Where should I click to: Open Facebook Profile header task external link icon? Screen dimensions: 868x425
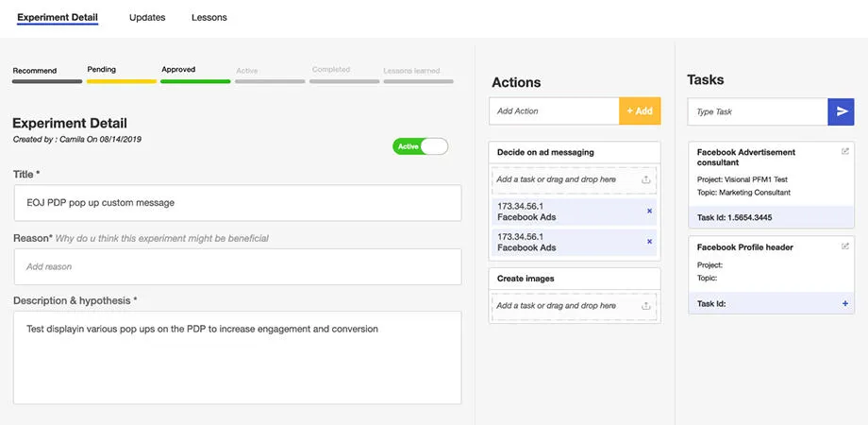pos(844,246)
